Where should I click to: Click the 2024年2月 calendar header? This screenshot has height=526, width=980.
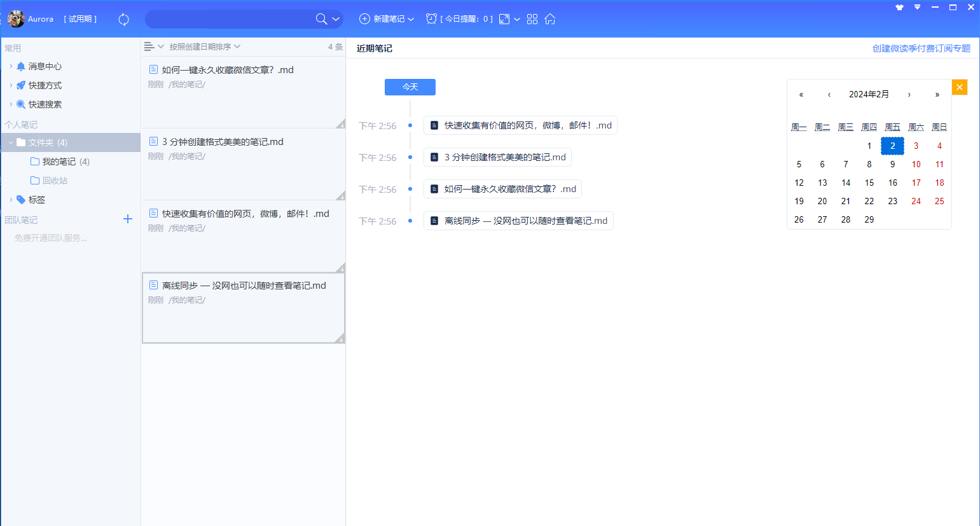[869, 94]
